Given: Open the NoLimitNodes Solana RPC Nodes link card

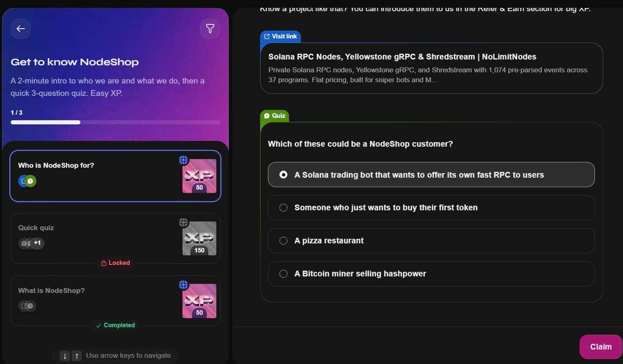Looking at the screenshot, I should coord(431,68).
